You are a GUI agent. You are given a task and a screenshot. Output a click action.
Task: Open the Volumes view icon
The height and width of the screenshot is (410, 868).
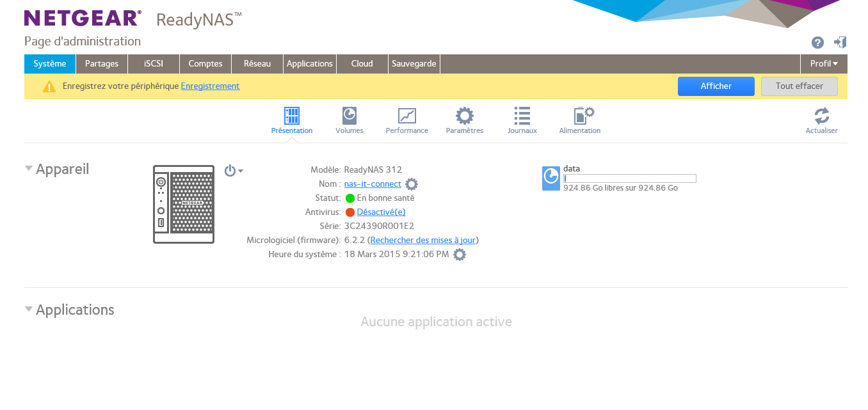(349, 116)
